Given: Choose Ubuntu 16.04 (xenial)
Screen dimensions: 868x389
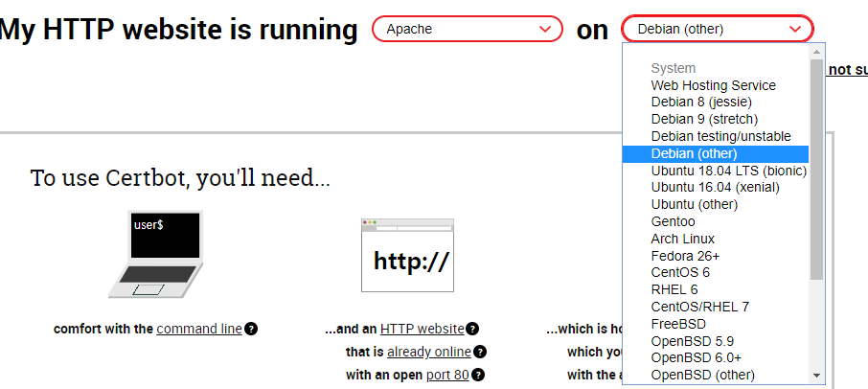Looking at the screenshot, I should (716, 188).
